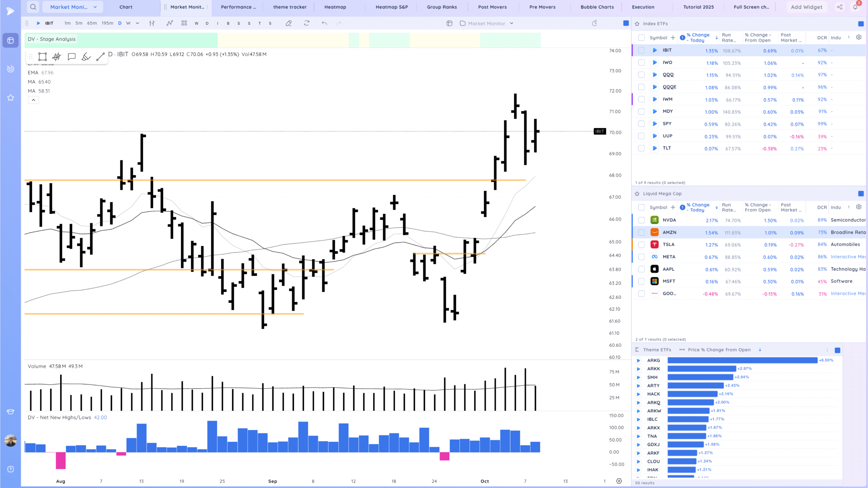Select the 65m timeframe button
This screenshot has width=868, height=488.
coord(92,23)
